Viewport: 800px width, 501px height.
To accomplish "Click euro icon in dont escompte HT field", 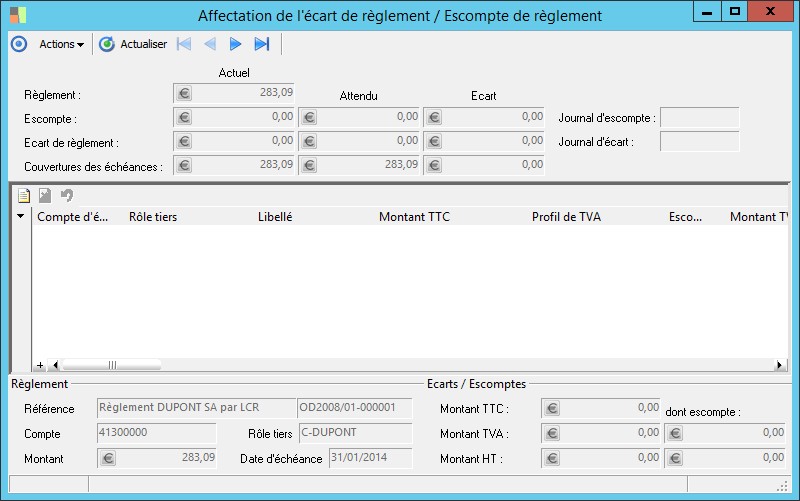I will [x=675, y=458].
